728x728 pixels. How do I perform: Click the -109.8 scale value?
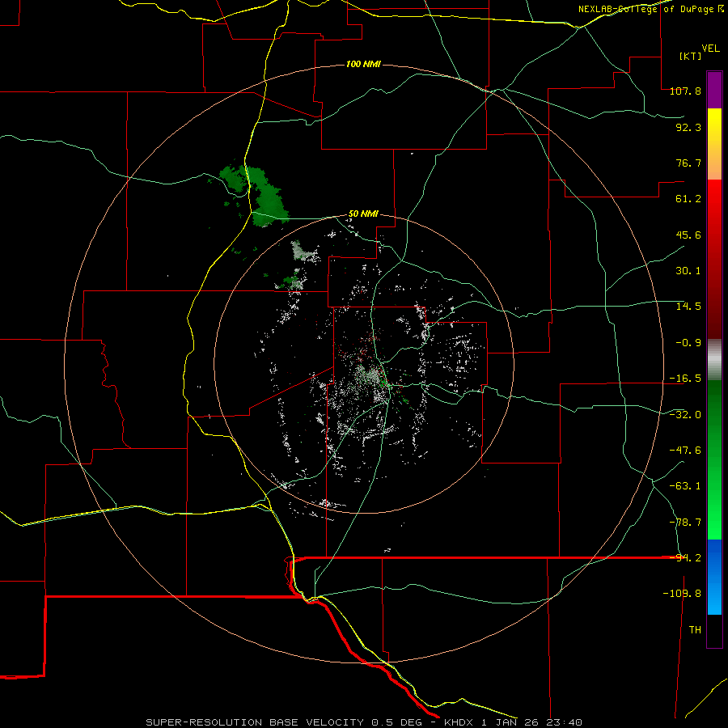pos(682,594)
